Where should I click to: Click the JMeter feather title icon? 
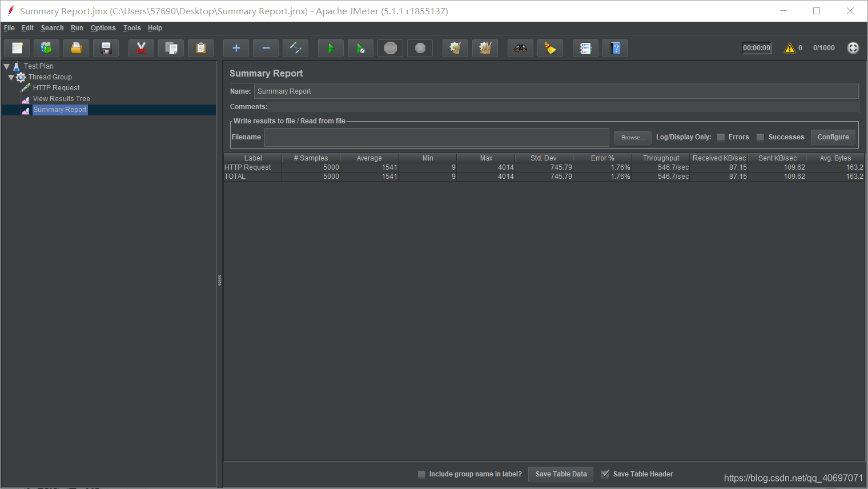point(10,10)
